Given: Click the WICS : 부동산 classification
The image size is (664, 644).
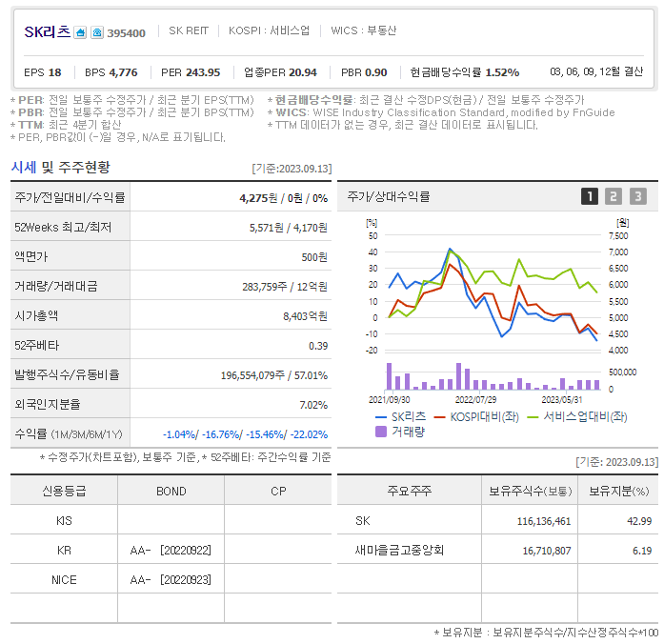Looking at the screenshot, I should (363, 30).
